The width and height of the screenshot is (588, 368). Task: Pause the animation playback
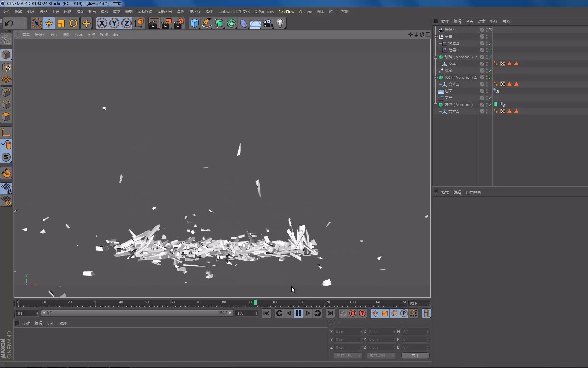click(298, 313)
